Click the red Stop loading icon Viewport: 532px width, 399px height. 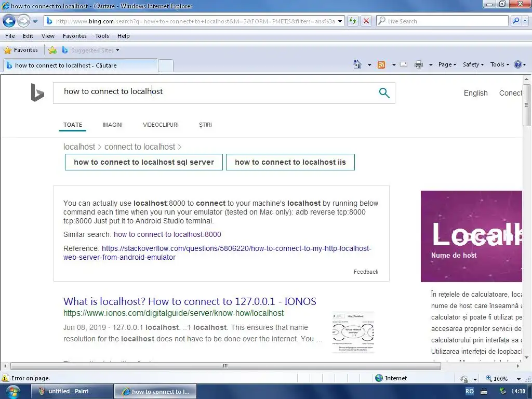pos(366,21)
